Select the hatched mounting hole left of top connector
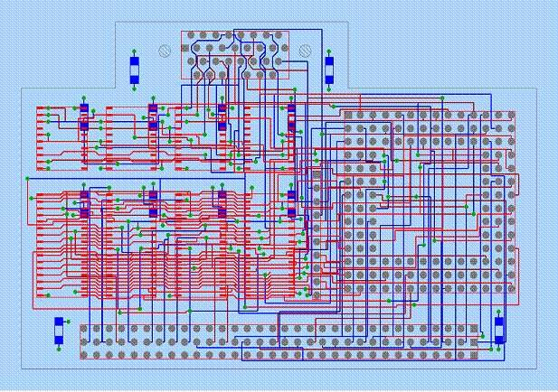558x392 pixels. pyautogui.click(x=165, y=51)
